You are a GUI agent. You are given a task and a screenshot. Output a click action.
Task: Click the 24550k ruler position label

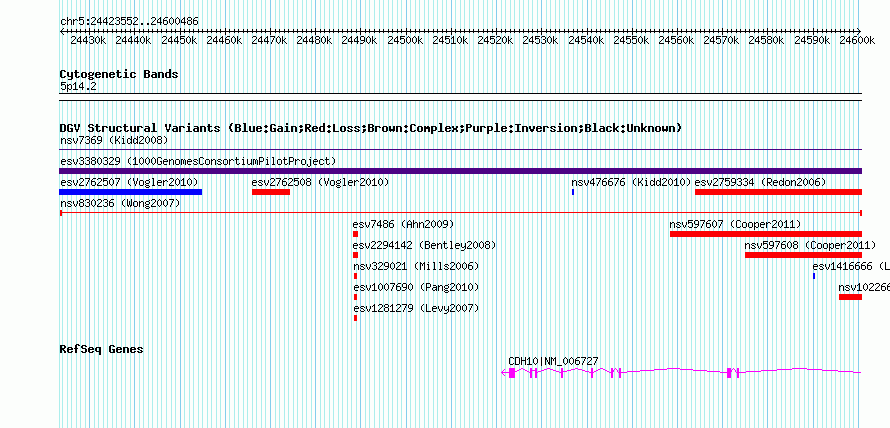tap(631, 40)
